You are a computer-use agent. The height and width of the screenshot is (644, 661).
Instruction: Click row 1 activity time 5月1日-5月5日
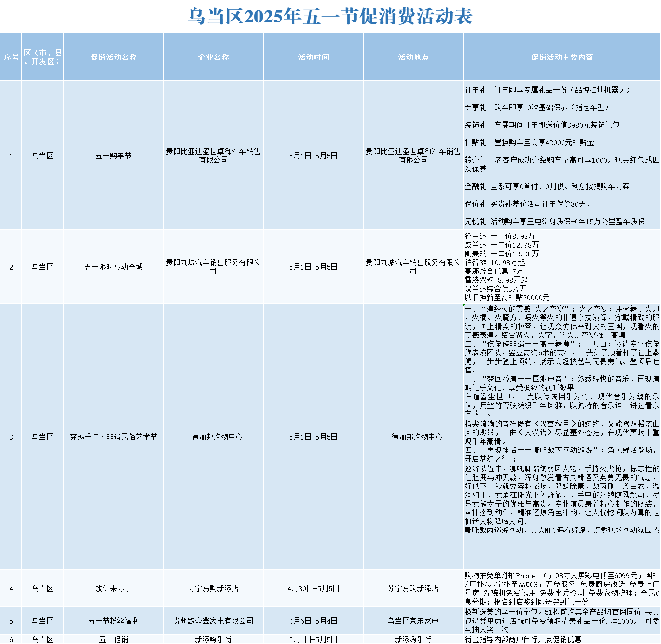[x=313, y=156]
